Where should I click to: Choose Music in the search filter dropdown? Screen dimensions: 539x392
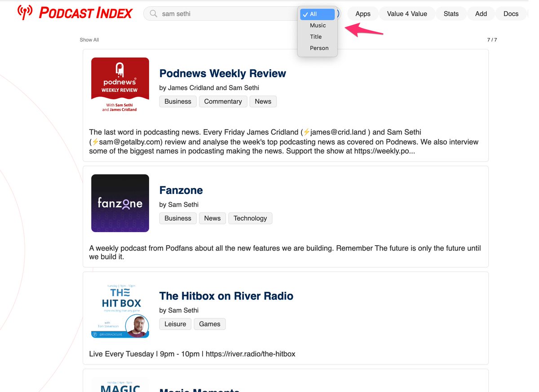click(318, 26)
